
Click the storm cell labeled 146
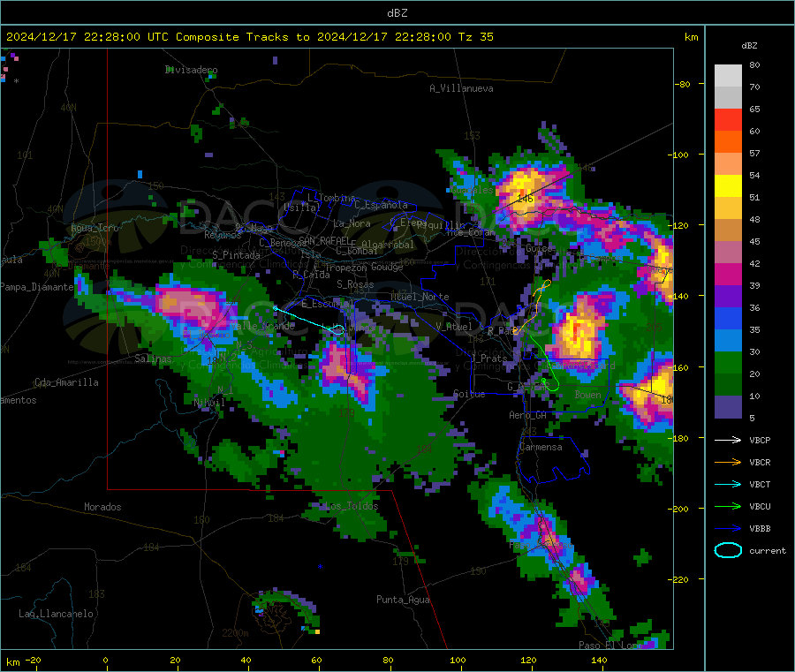526,198
